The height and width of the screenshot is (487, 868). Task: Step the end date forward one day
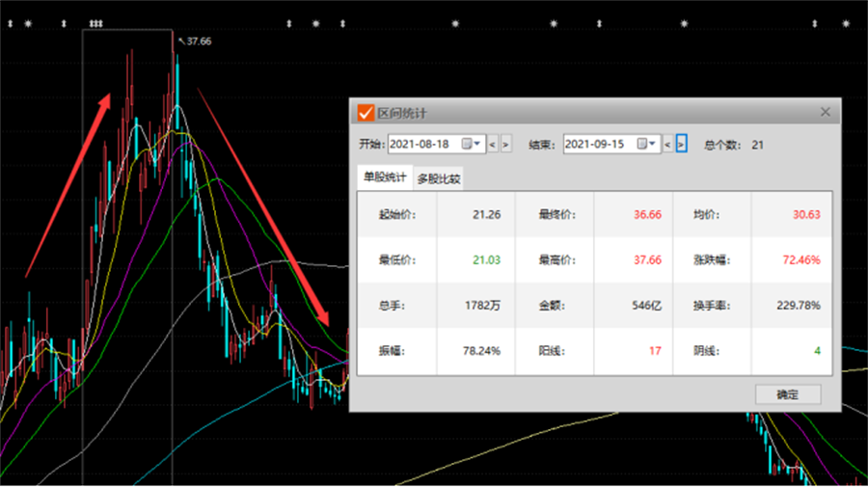(x=682, y=145)
